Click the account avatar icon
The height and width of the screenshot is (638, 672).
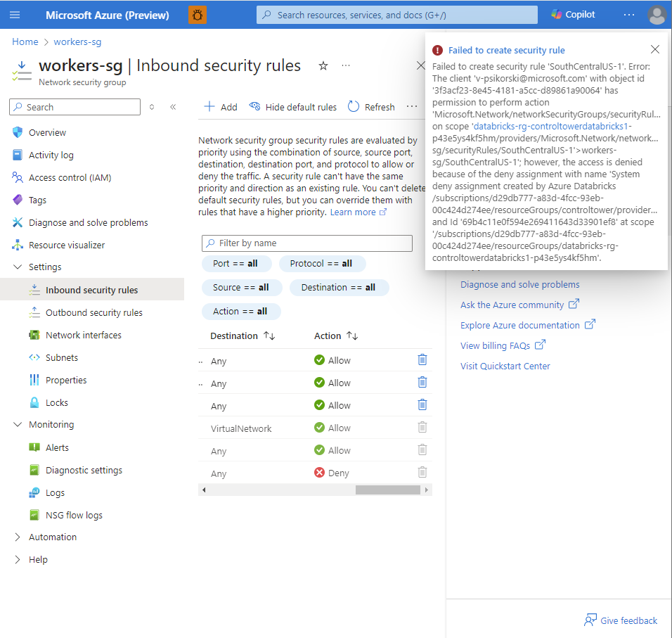pyautogui.click(x=657, y=14)
